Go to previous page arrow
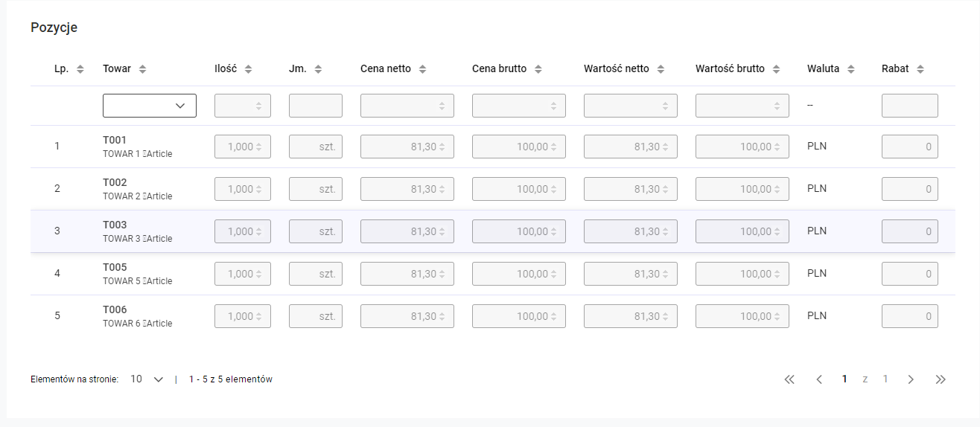This screenshot has width=980, height=427. [x=819, y=379]
